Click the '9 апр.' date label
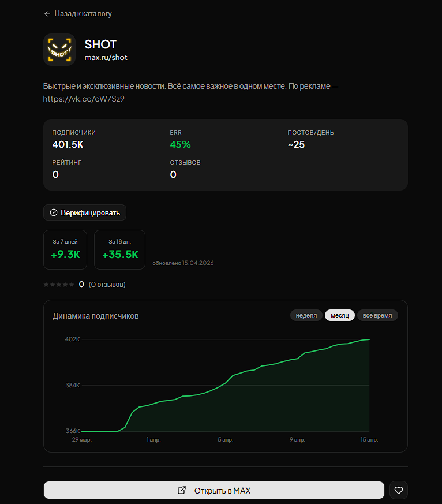The width and height of the screenshot is (442, 504). click(x=297, y=439)
